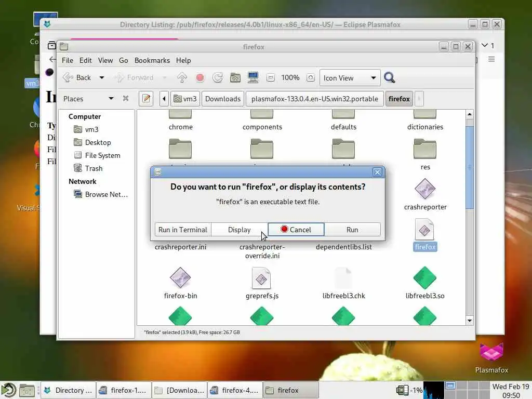The width and height of the screenshot is (532, 399).
Task: Select the libfreebl3.chk file icon
Action: pos(343,278)
